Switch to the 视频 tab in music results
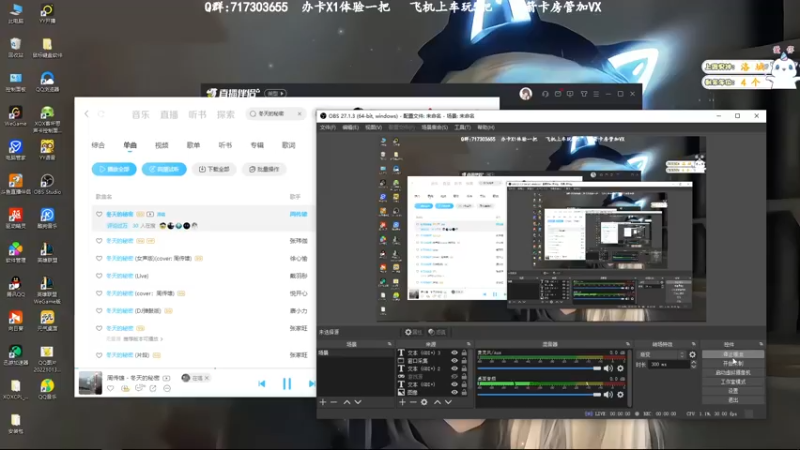The height and width of the screenshot is (450, 800). click(x=162, y=145)
